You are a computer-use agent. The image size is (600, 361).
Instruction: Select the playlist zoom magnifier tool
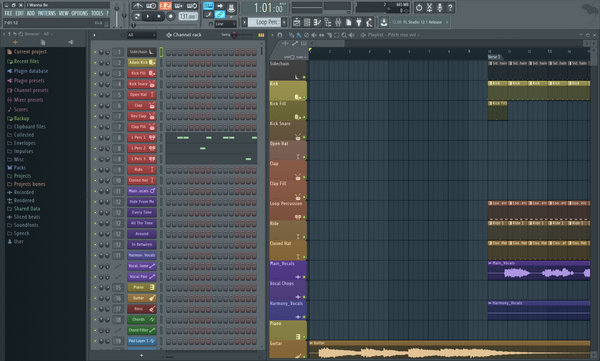pos(344,35)
